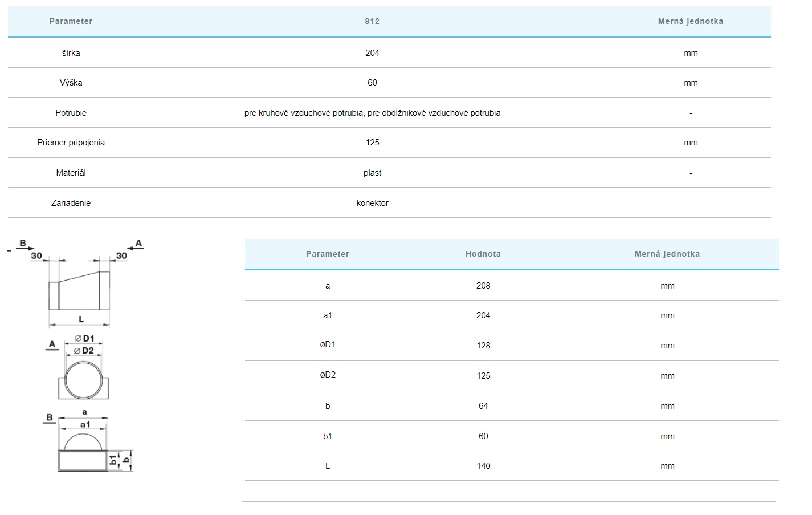Select the 'plast' material value
812x515 pixels.
pyautogui.click(x=372, y=173)
